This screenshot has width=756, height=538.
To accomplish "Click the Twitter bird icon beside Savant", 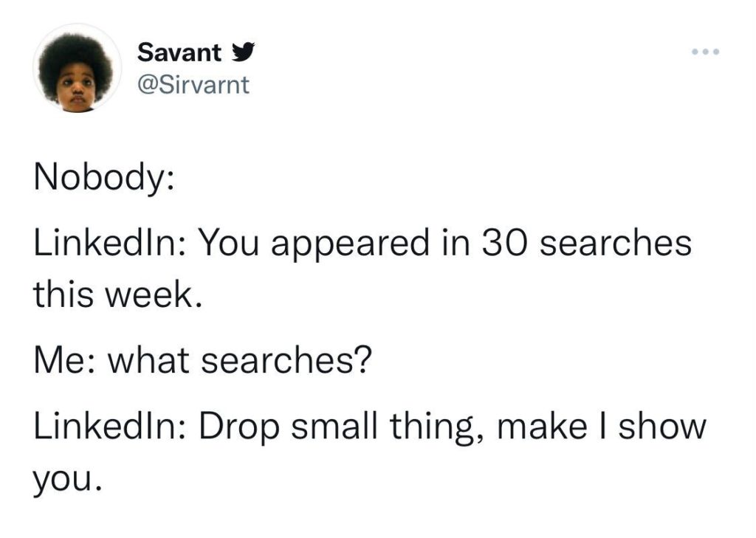I will [241, 53].
